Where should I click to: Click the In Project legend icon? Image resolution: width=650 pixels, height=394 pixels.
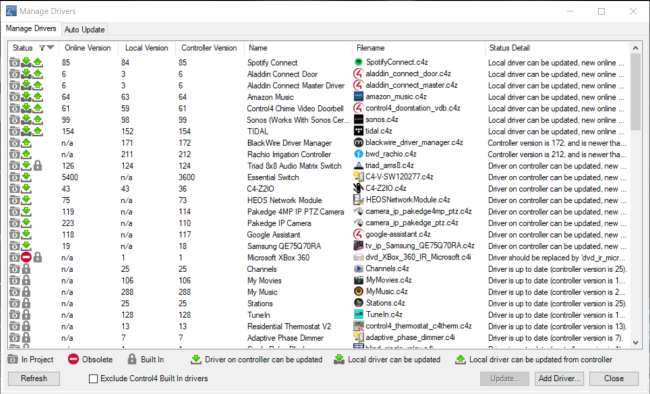[x=13, y=359]
